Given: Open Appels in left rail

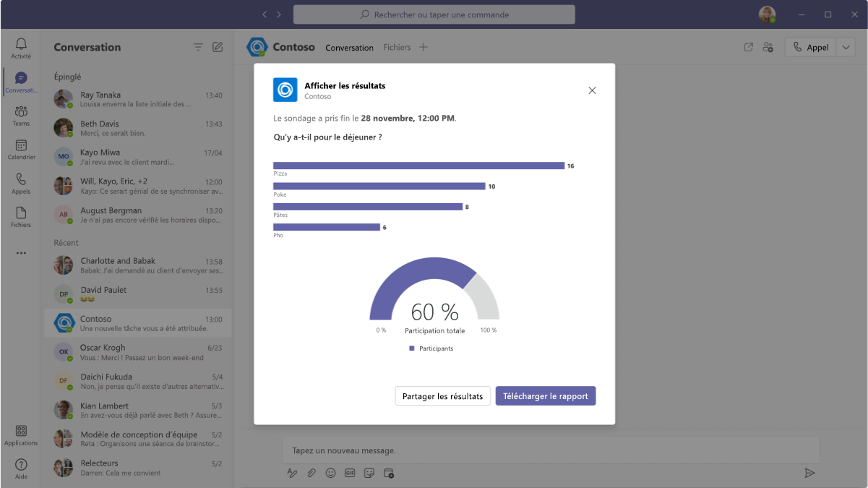Looking at the screenshot, I should 21,184.
